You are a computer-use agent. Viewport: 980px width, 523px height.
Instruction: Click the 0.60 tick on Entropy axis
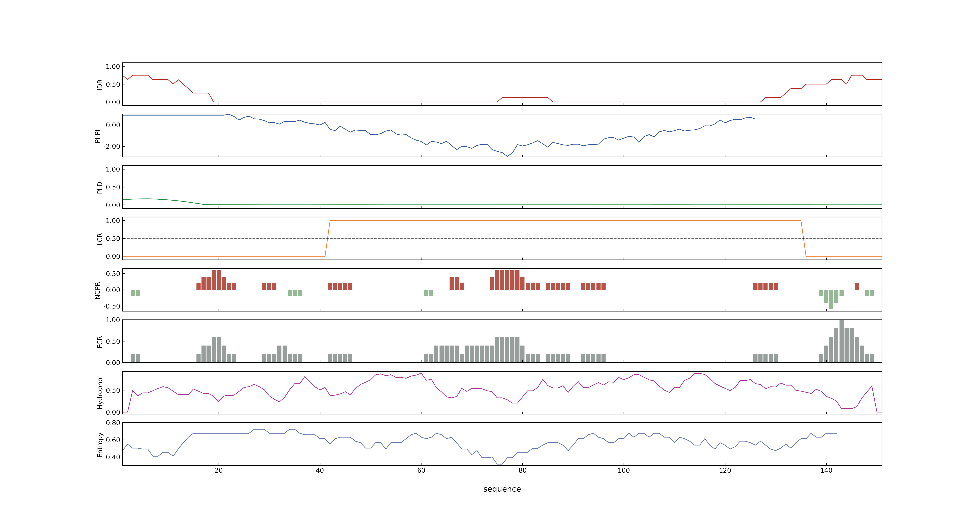[113, 440]
